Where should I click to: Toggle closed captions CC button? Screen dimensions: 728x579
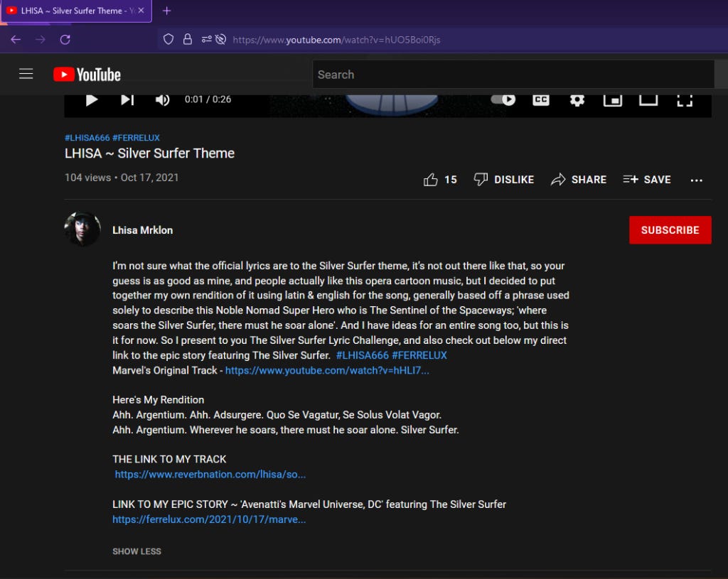pyautogui.click(x=541, y=99)
